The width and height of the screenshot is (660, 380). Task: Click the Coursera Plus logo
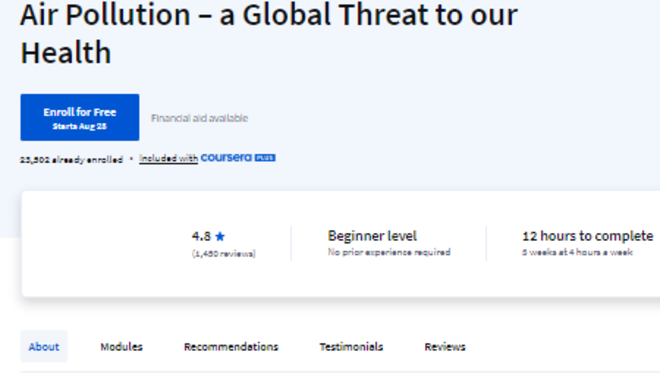pyautogui.click(x=238, y=158)
